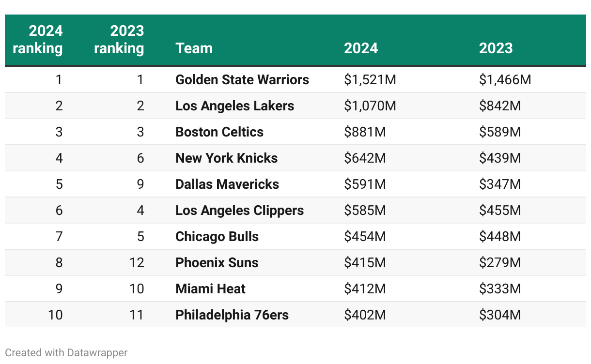Select the Chicago Bulls team name

[217, 237]
